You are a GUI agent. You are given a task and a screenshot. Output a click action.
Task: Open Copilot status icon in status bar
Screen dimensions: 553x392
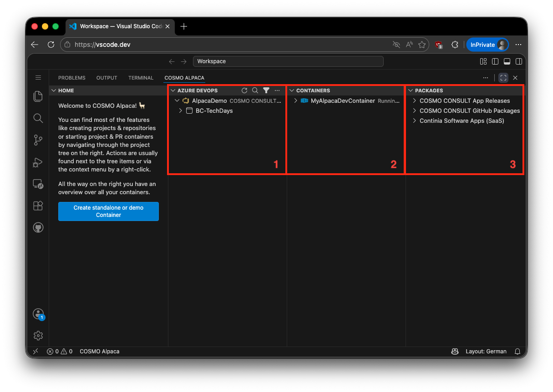point(455,352)
